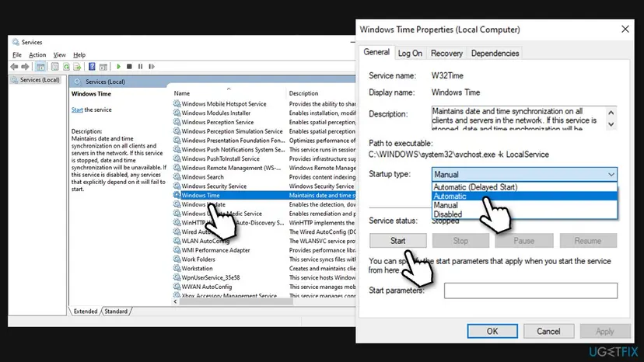Go forward using the Services toolbar arrow

[x=25, y=67]
